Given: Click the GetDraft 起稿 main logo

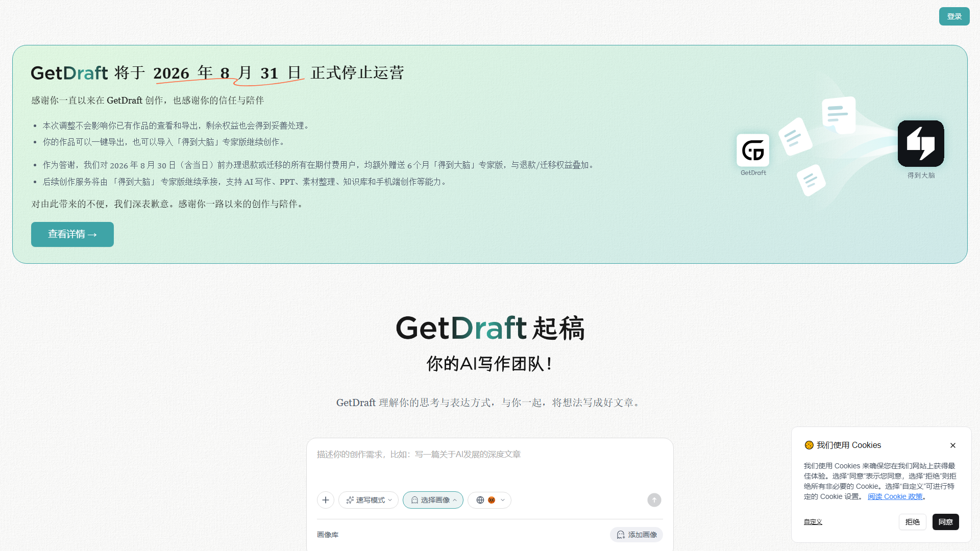Looking at the screenshot, I should point(490,328).
